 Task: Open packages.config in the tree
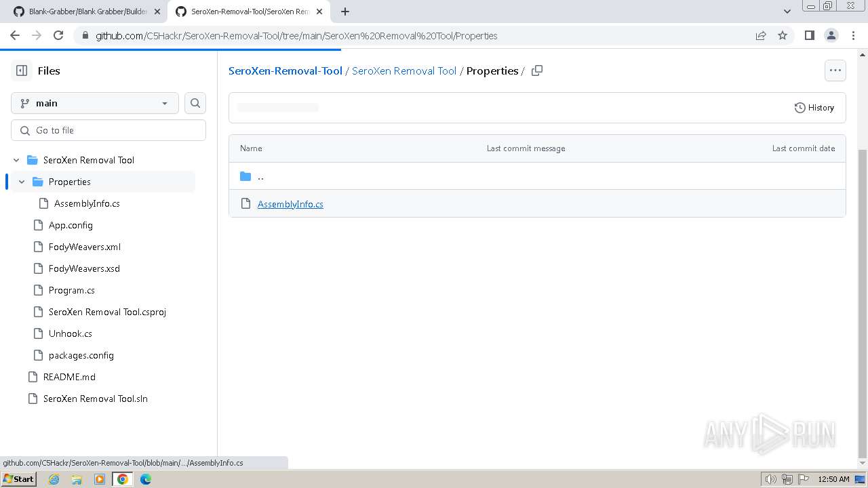81,355
